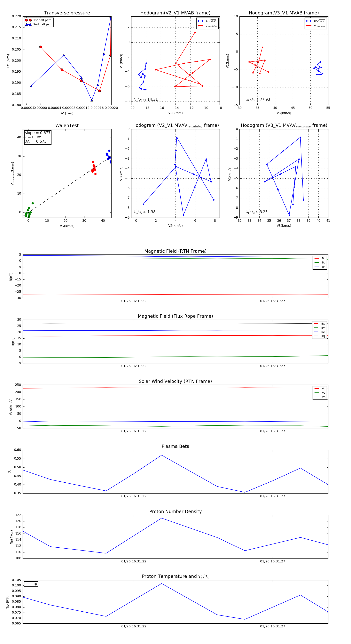Click the proton density peak near 121
Viewport: 351px width, 644px height.
162,518
